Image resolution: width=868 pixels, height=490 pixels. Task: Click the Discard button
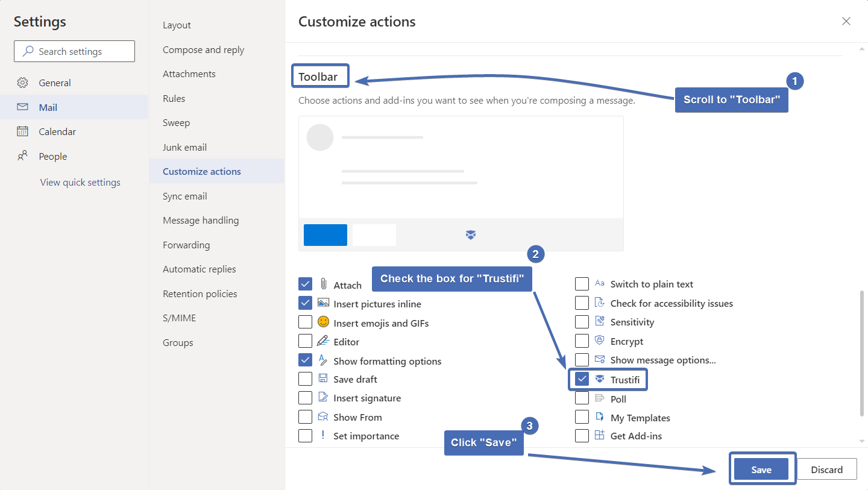[826, 470]
